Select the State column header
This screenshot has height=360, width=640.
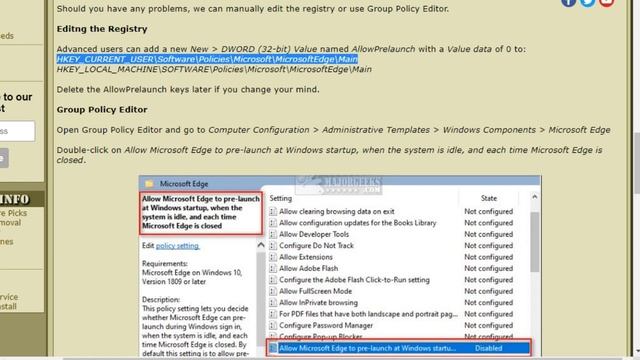pyautogui.click(x=489, y=198)
